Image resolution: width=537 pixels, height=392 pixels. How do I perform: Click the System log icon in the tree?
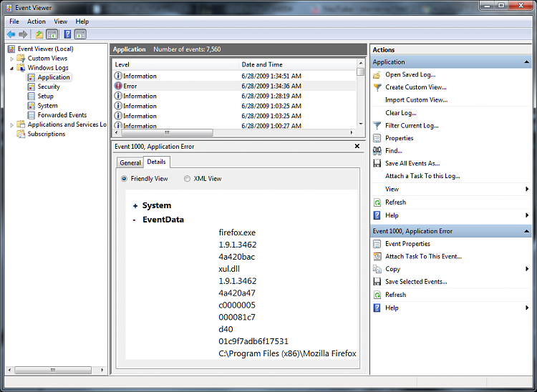click(x=32, y=106)
